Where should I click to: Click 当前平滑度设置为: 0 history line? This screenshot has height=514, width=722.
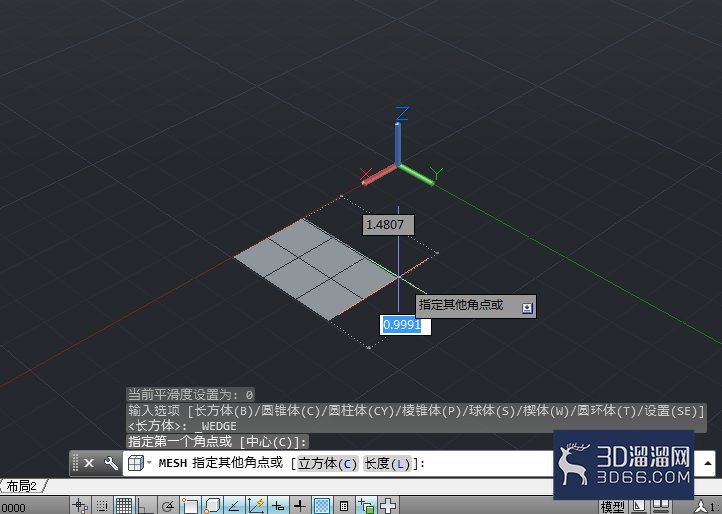191,395
